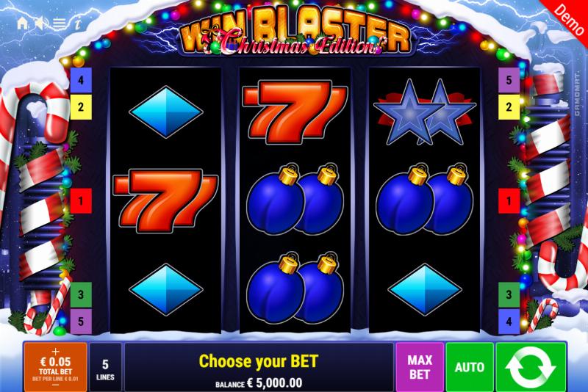Select yellow payline 2 marker on left

click(x=81, y=107)
